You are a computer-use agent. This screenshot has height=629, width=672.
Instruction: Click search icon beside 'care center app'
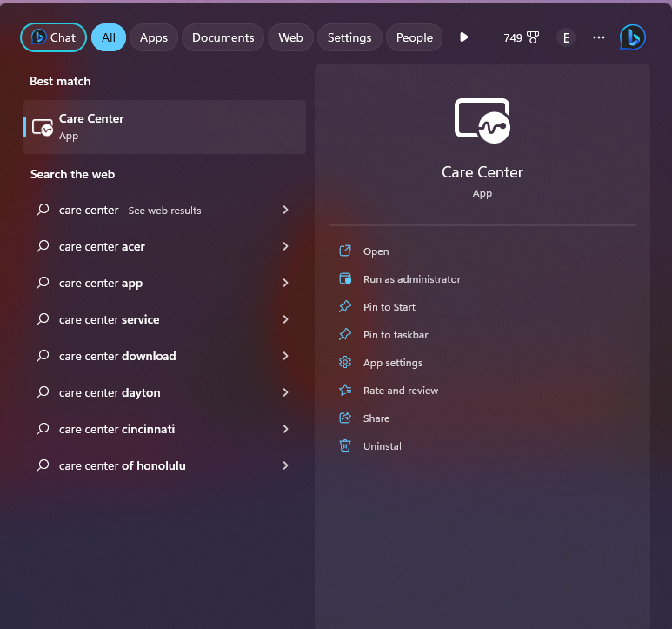point(43,283)
